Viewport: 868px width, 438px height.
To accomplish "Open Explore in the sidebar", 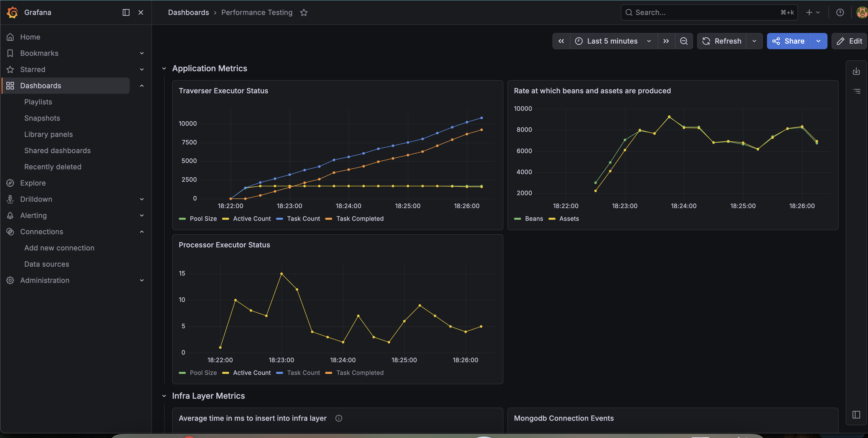I will 33,183.
